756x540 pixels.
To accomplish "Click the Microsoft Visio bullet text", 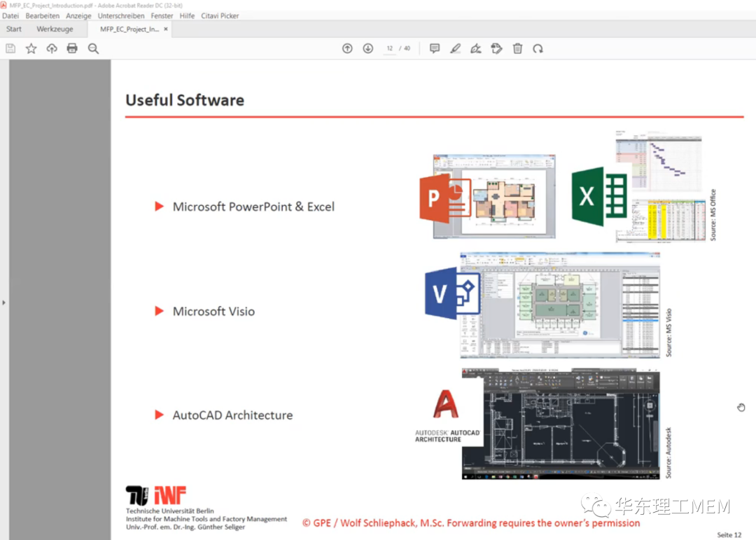I will pos(213,311).
